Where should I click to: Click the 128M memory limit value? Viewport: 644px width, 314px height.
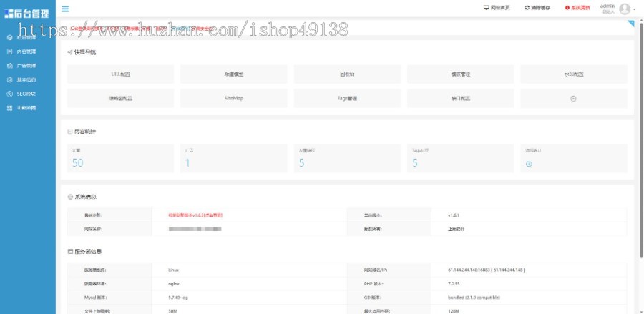(x=453, y=311)
